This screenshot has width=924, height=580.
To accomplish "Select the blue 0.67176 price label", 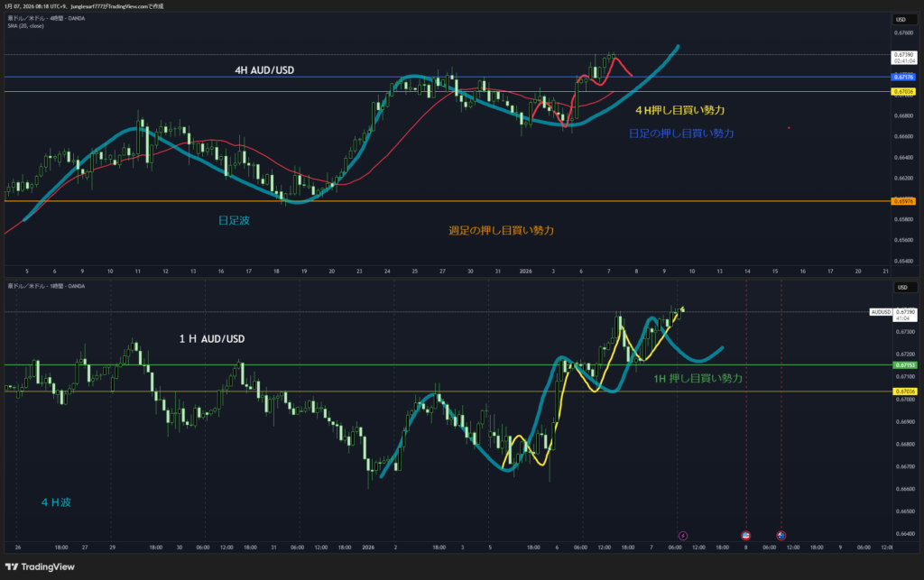I will pyautogui.click(x=903, y=78).
